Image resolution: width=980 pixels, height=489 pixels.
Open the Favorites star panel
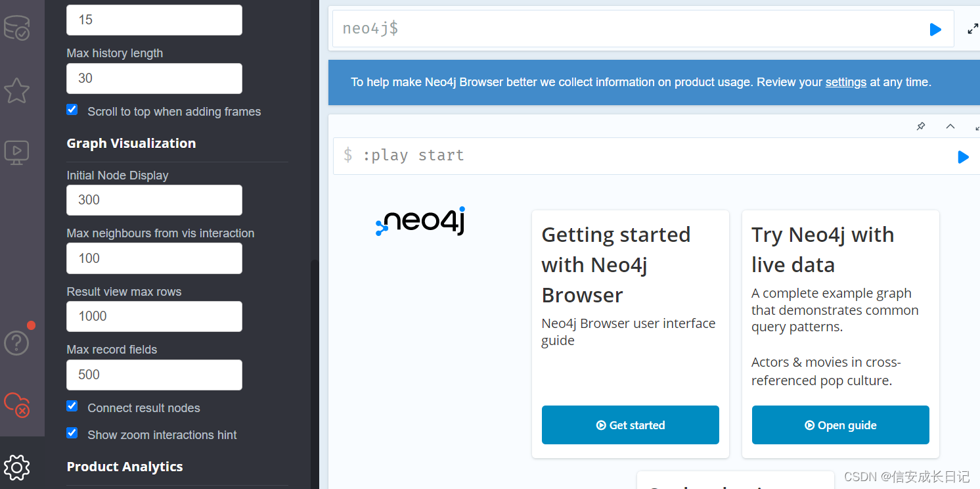[x=16, y=91]
